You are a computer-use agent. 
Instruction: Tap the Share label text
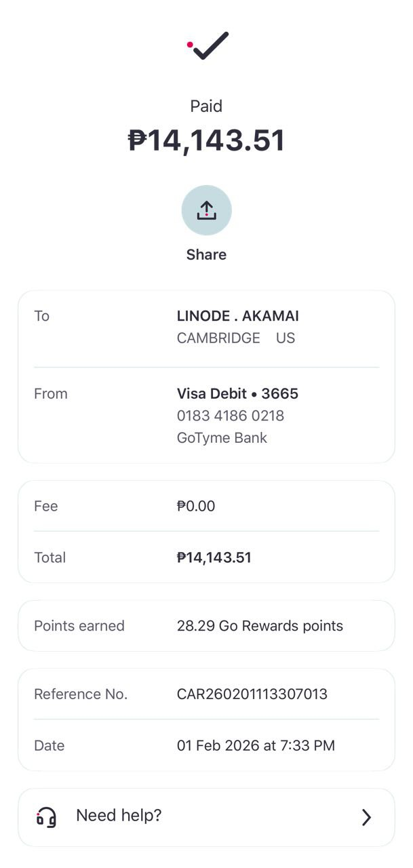(206, 254)
